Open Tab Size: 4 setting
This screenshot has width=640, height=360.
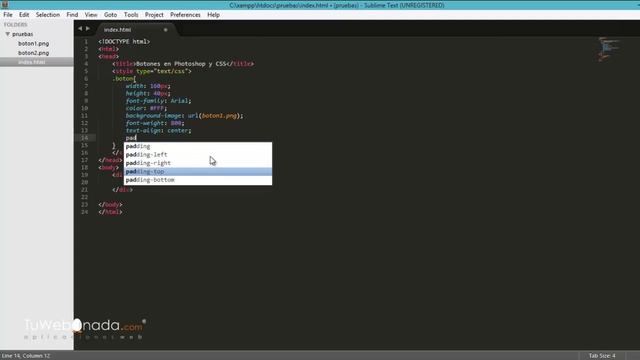coord(602,356)
